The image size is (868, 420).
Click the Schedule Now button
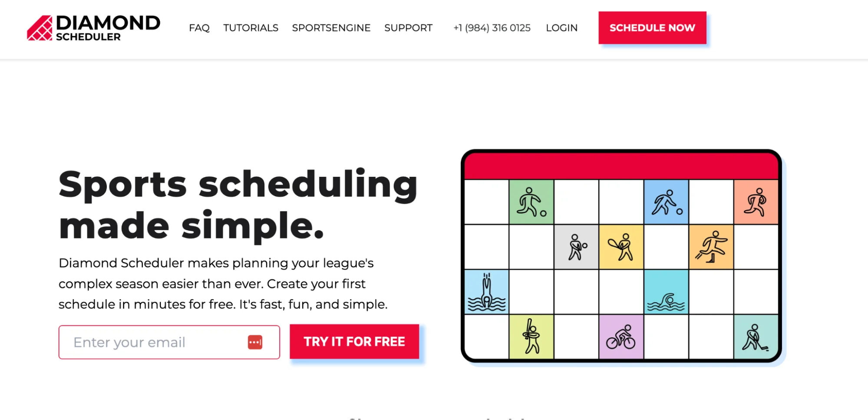652,28
